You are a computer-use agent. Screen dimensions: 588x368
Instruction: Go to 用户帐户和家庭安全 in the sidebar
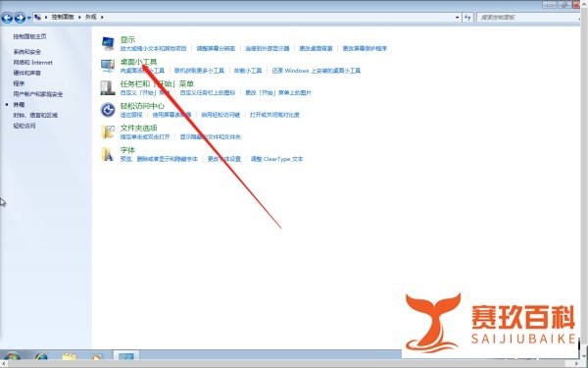38,94
